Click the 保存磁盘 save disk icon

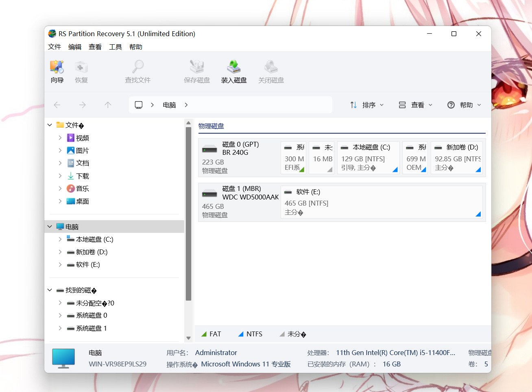[x=197, y=71]
